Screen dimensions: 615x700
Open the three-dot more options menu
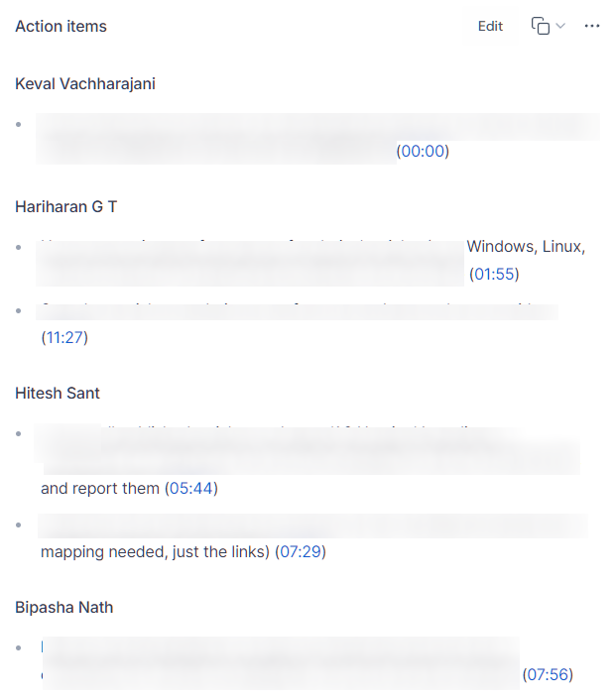coord(592,26)
